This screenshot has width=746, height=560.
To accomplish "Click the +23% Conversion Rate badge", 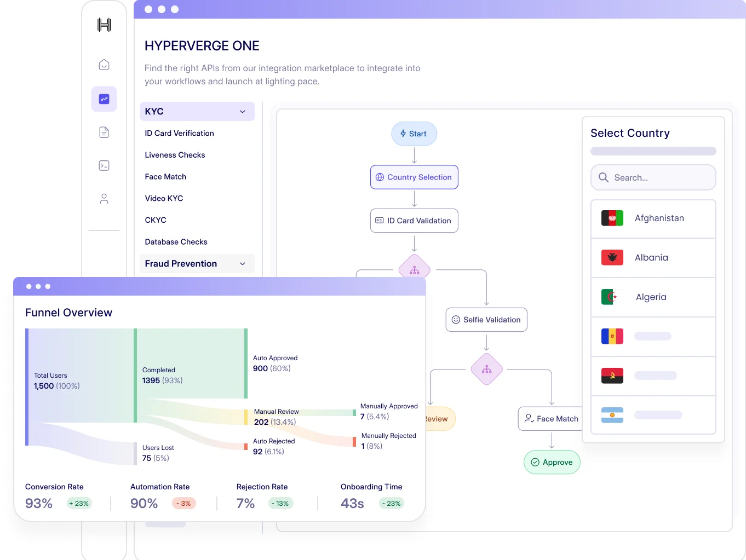I will [79, 503].
